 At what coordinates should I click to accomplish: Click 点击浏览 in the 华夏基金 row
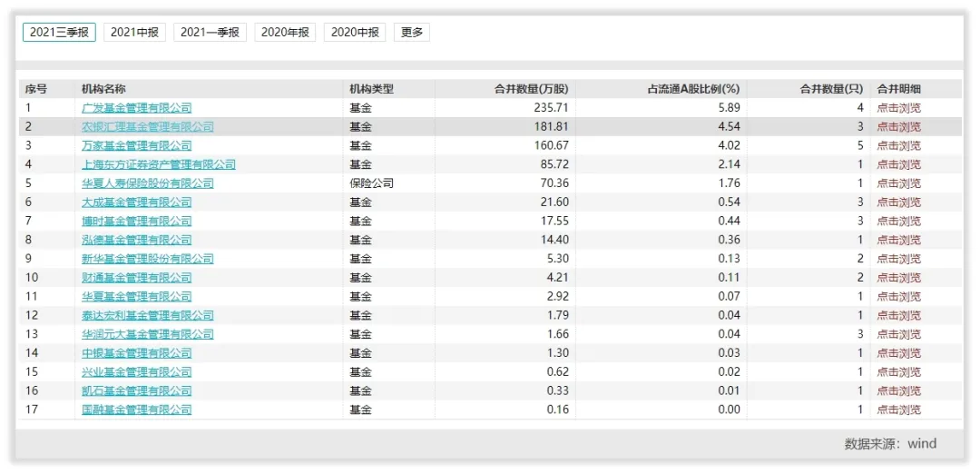click(x=898, y=296)
